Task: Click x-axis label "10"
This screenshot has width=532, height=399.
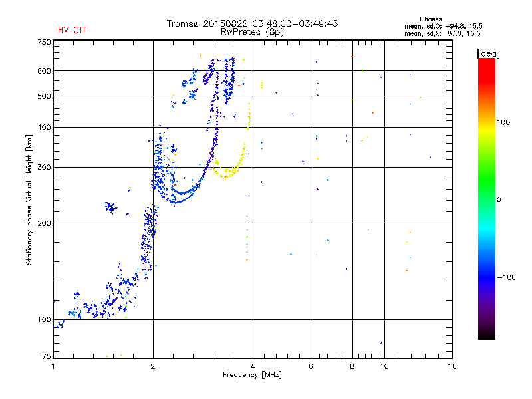Action: (384, 366)
